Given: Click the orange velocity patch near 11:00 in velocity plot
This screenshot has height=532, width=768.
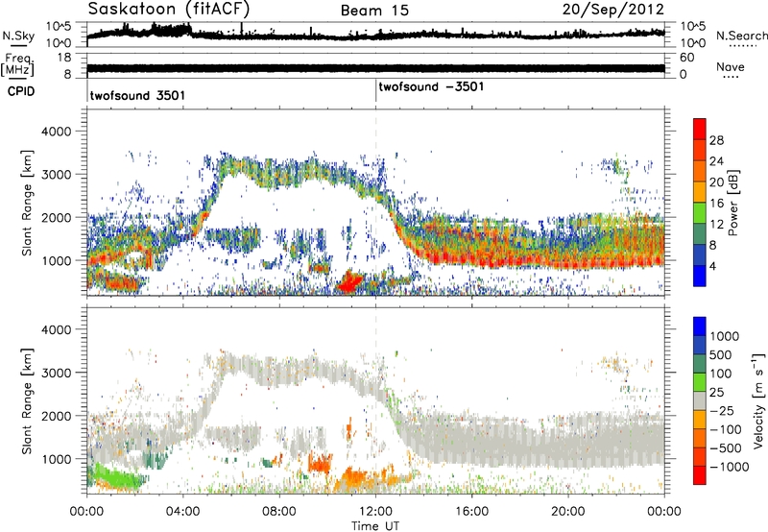Looking at the screenshot, I should (x=355, y=477).
